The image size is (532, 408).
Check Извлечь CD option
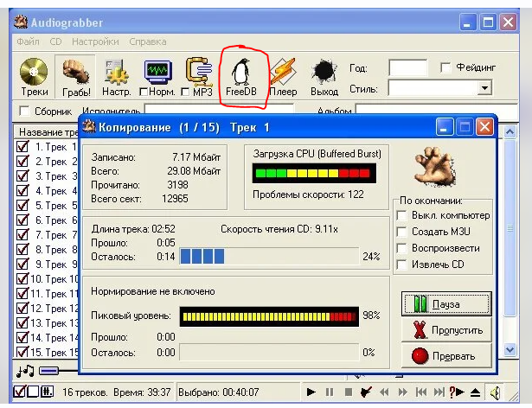401,265
